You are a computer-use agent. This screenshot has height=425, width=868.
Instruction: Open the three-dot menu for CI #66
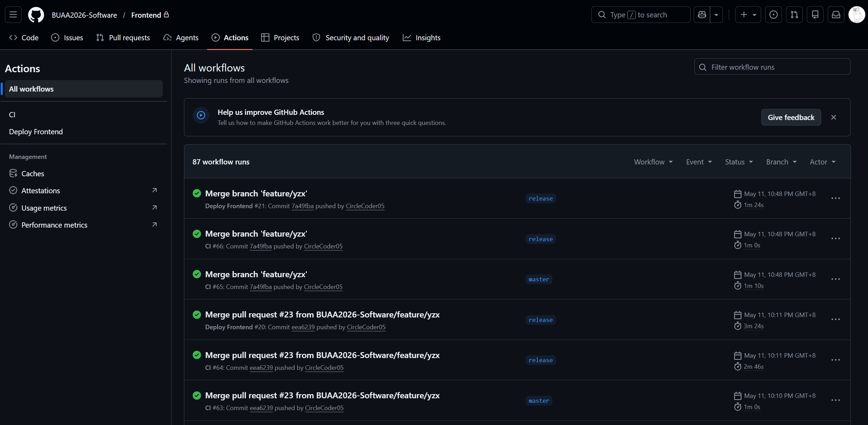coord(836,239)
